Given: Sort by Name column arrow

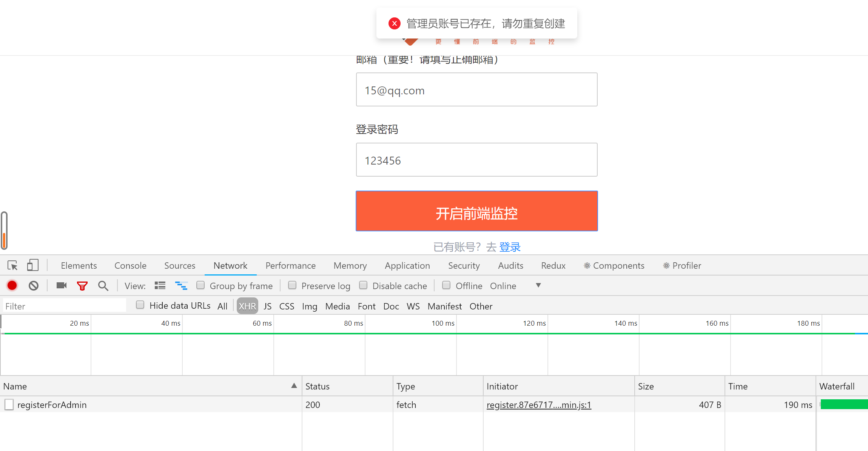Looking at the screenshot, I should (294, 386).
